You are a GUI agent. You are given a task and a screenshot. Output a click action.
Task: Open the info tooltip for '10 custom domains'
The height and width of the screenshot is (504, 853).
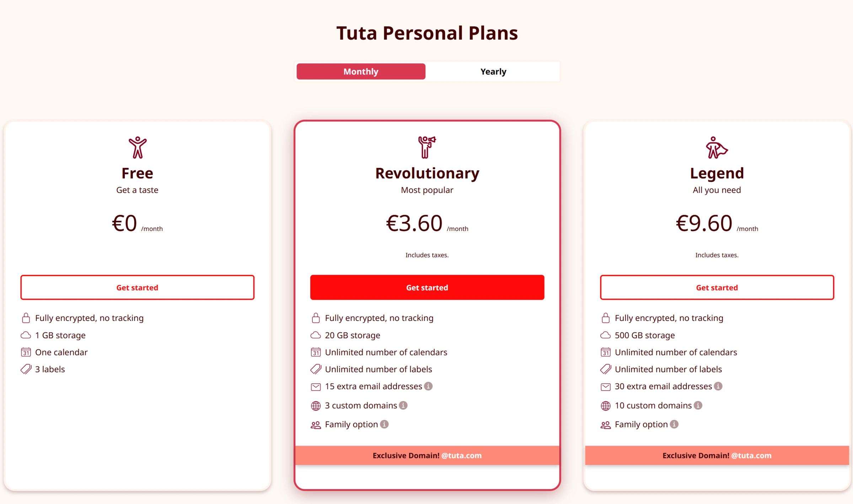click(x=698, y=405)
